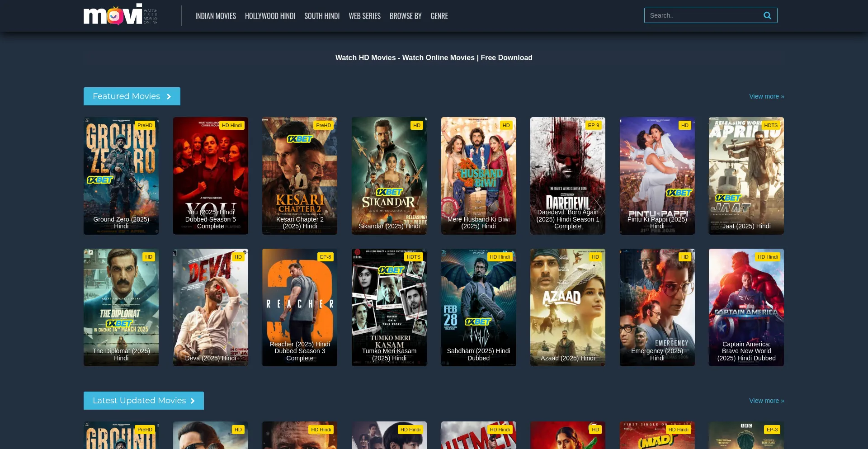Open the Web Series menu
The height and width of the screenshot is (449, 868).
364,16
